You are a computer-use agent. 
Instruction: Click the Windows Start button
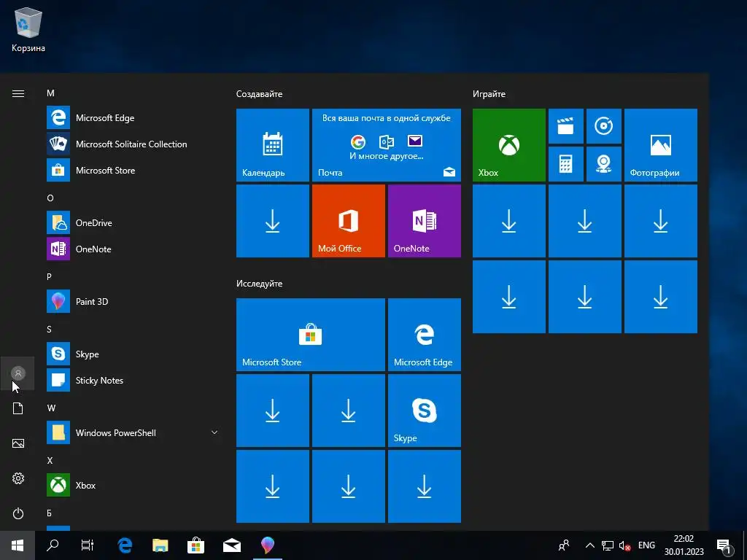(18, 545)
